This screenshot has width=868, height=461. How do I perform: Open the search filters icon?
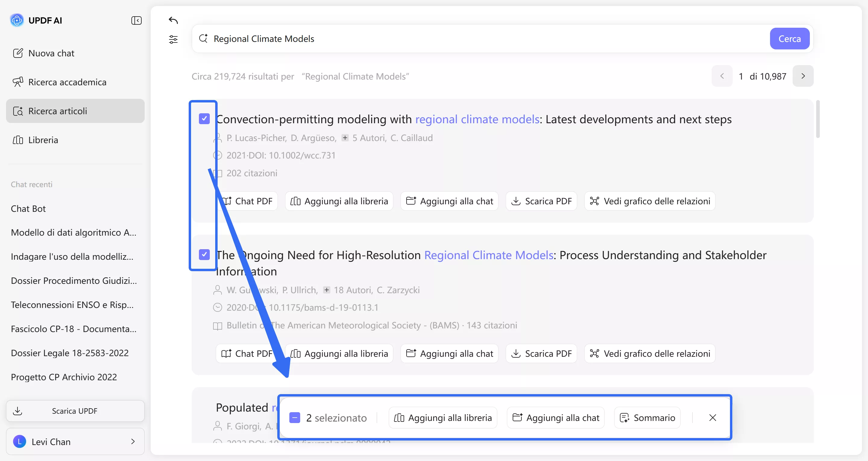[x=173, y=39]
